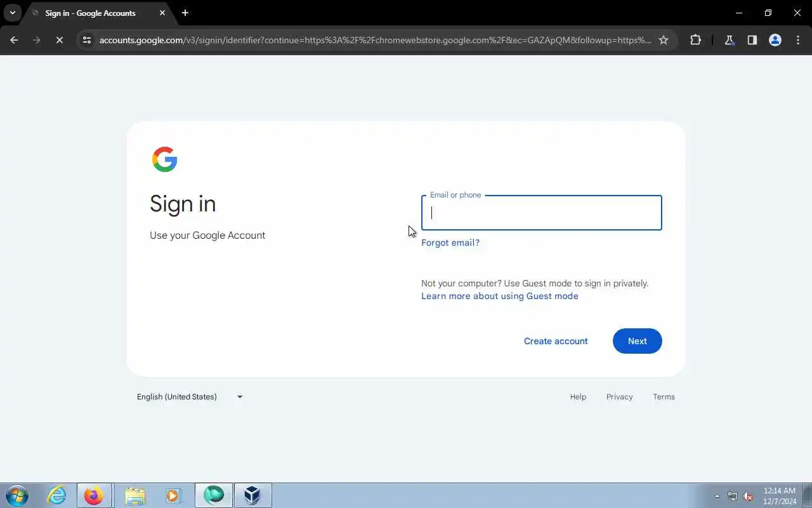This screenshot has width=812, height=508.
Task: Open the Chrome profile avatar
Action: point(775,40)
